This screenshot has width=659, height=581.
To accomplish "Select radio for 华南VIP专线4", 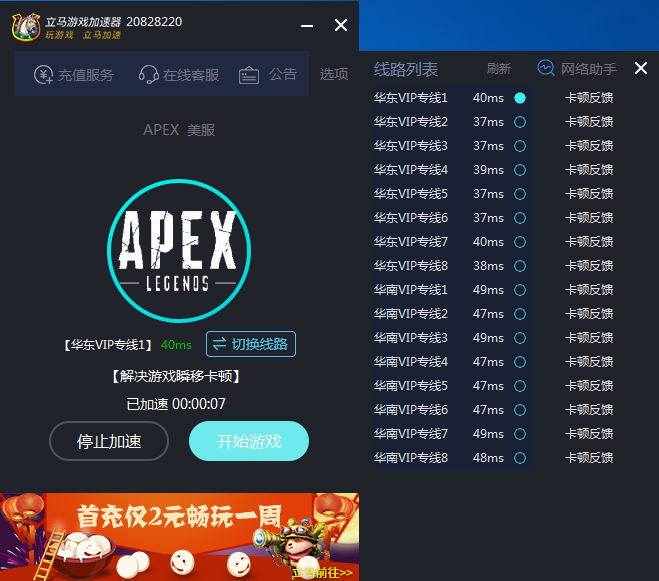I will point(520,362).
